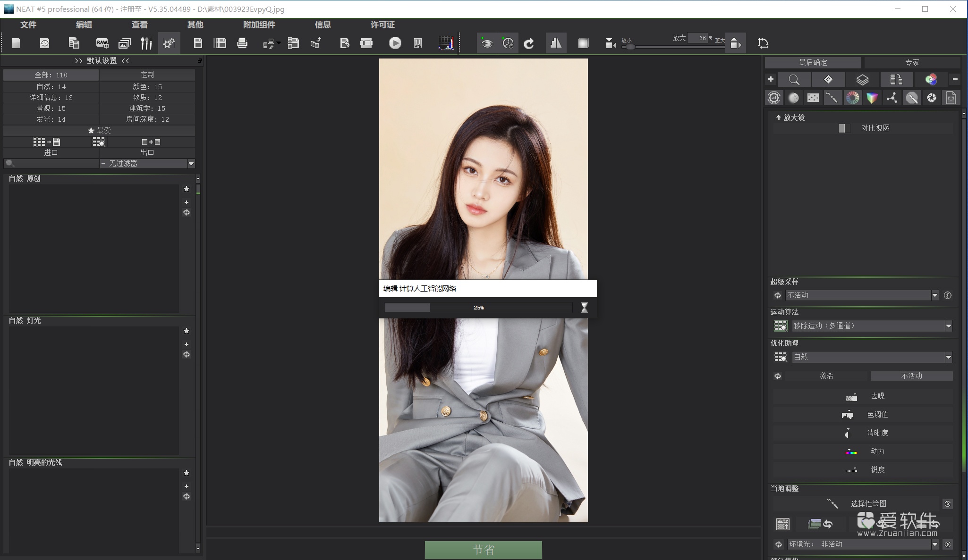The image size is (968, 560).
Task: Open the 移除运动（多通道）dropdown
Action: click(x=872, y=326)
